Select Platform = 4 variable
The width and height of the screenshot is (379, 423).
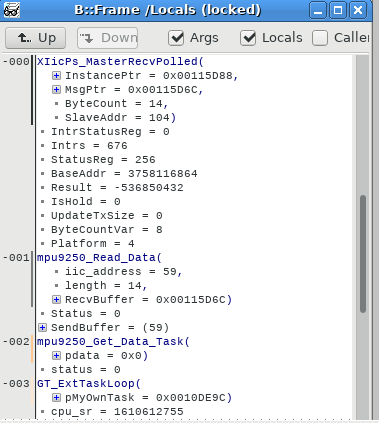(92, 244)
